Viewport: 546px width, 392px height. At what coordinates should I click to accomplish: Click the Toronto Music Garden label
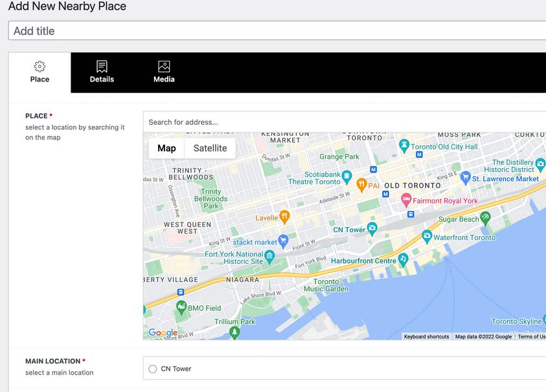point(326,285)
